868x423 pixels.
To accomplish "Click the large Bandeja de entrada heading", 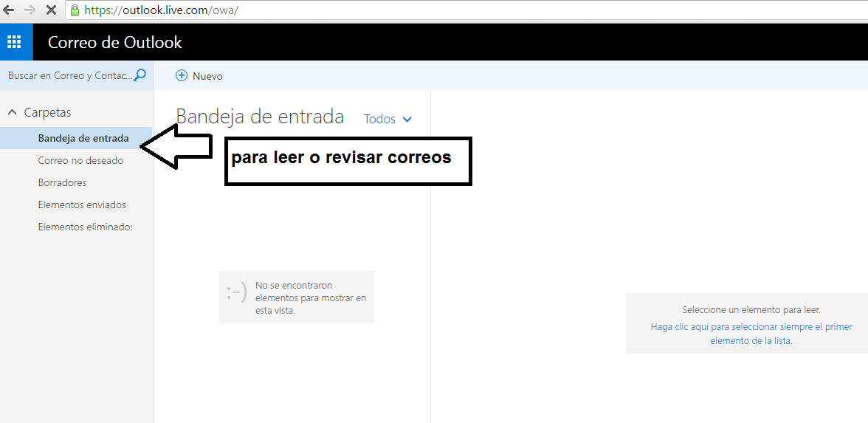I will coord(260,116).
